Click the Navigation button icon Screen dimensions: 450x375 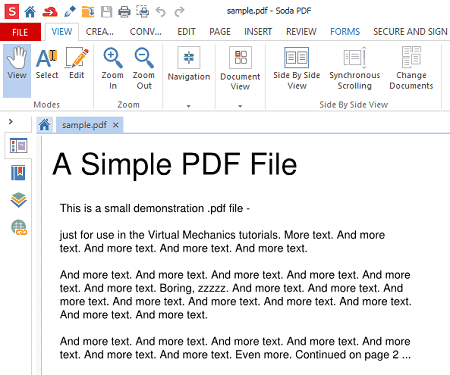pyautogui.click(x=189, y=57)
